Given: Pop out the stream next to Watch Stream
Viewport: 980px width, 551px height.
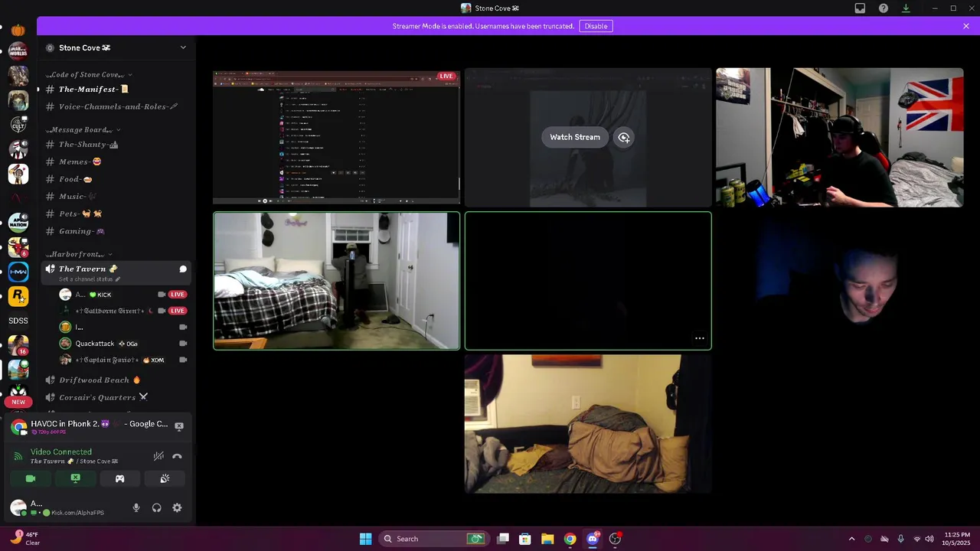Looking at the screenshot, I should [624, 138].
